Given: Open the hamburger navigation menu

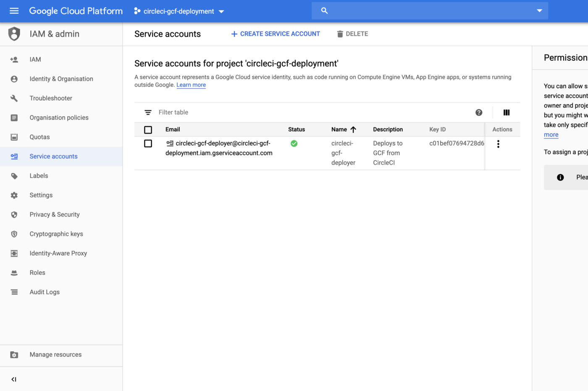Looking at the screenshot, I should tap(14, 11).
